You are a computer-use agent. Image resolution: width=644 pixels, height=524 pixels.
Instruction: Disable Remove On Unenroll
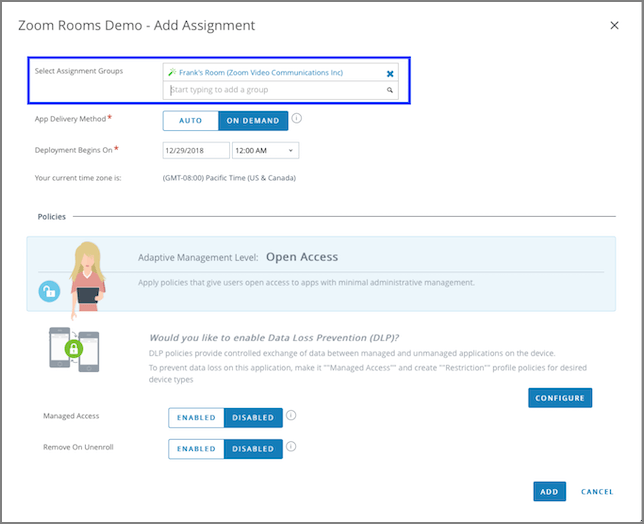[x=253, y=449]
